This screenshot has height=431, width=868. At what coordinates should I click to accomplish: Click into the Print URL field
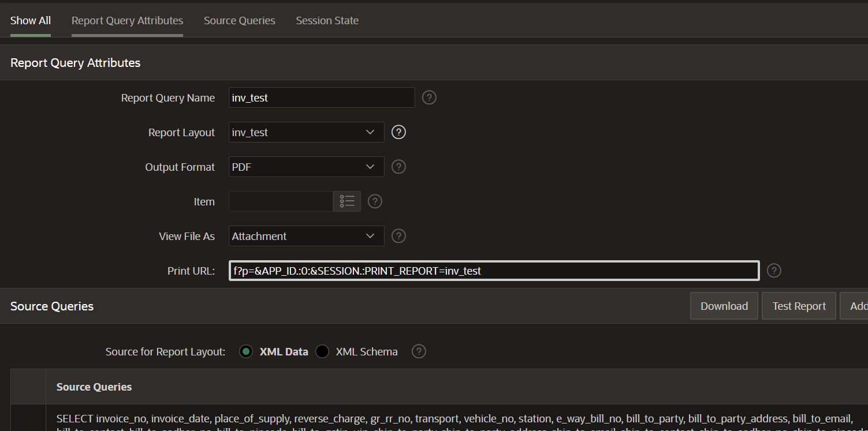(494, 271)
